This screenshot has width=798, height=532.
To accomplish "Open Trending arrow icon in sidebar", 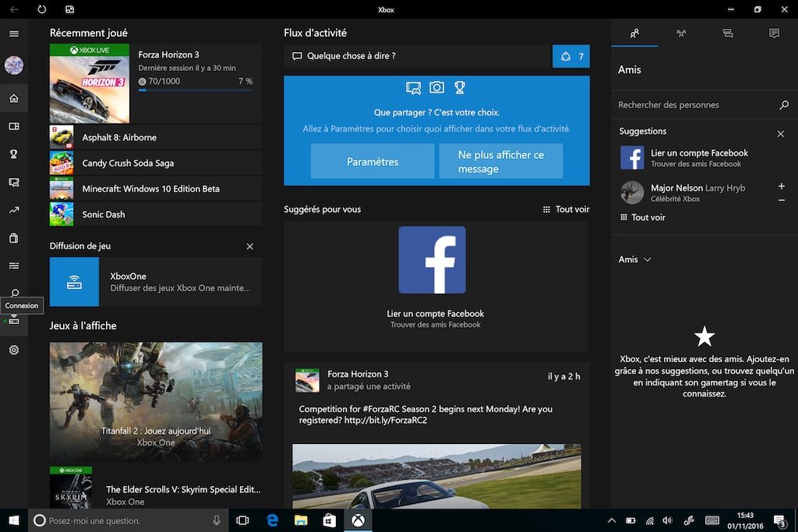I will (x=14, y=210).
